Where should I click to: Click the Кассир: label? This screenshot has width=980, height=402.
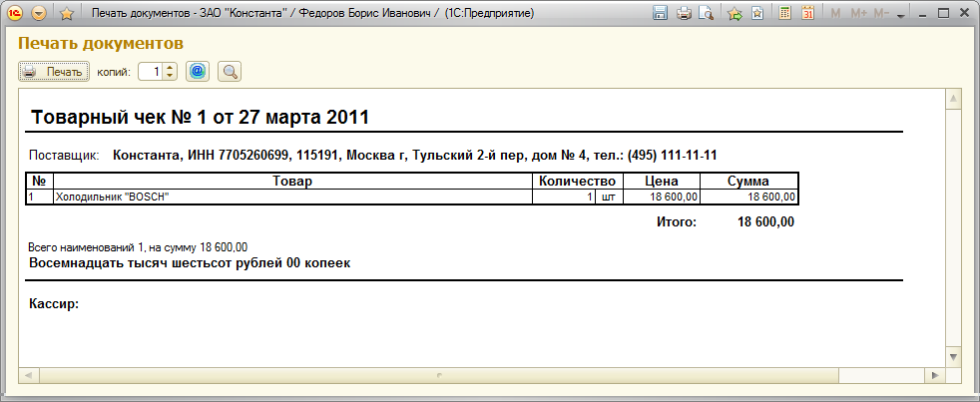click(x=54, y=304)
